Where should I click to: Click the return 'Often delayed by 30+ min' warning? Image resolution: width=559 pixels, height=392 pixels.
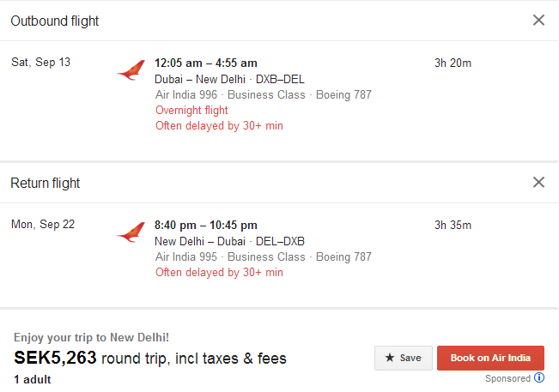pyautogui.click(x=219, y=273)
